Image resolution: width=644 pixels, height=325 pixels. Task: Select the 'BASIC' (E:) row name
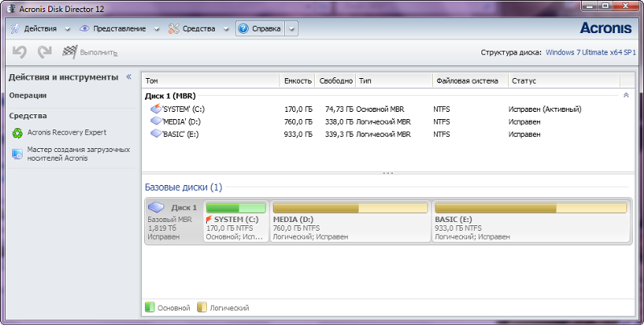pos(180,134)
